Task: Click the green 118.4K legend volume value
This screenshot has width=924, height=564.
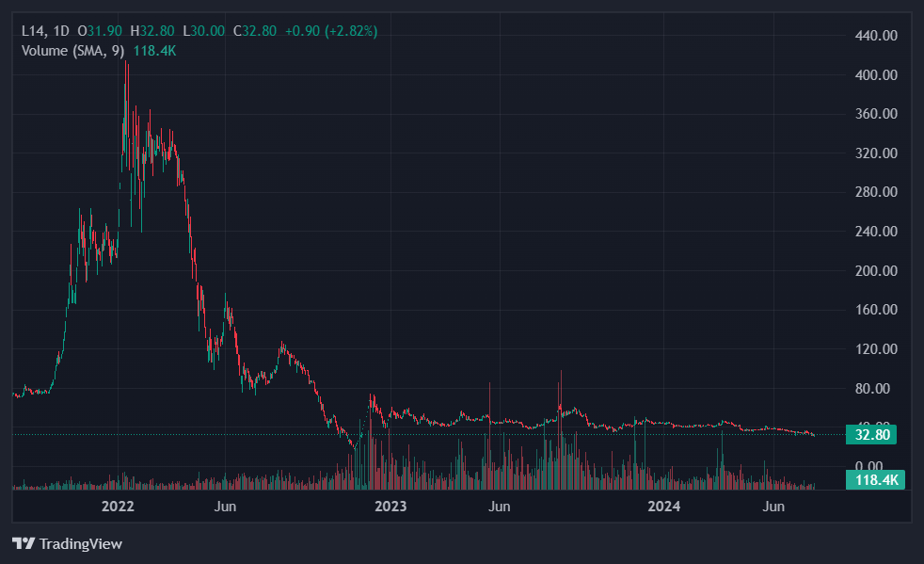Action: click(154, 51)
